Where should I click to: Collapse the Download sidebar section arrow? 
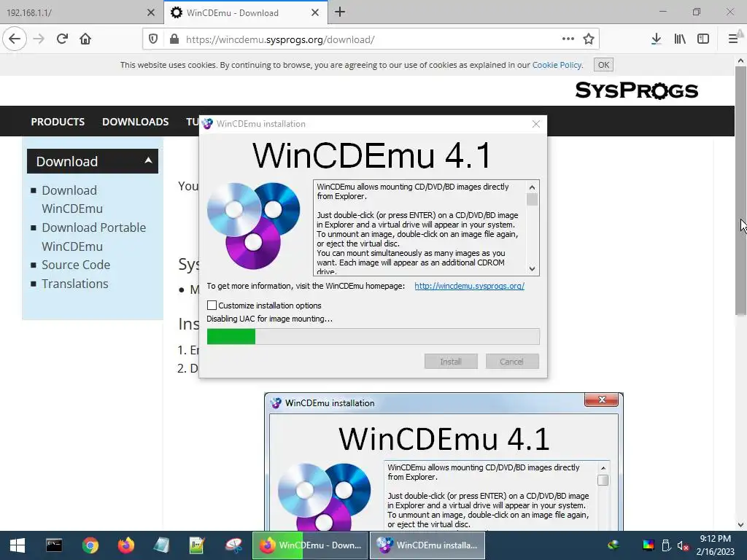(x=148, y=161)
